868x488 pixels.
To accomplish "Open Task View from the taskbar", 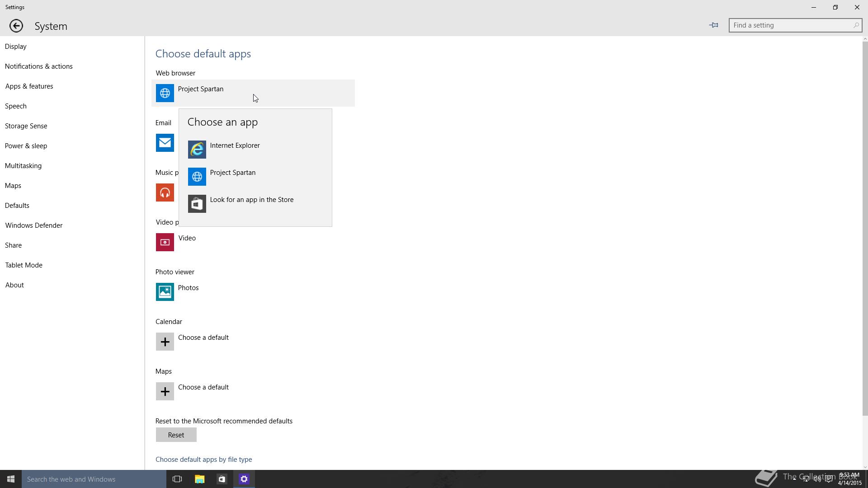I will (177, 479).
